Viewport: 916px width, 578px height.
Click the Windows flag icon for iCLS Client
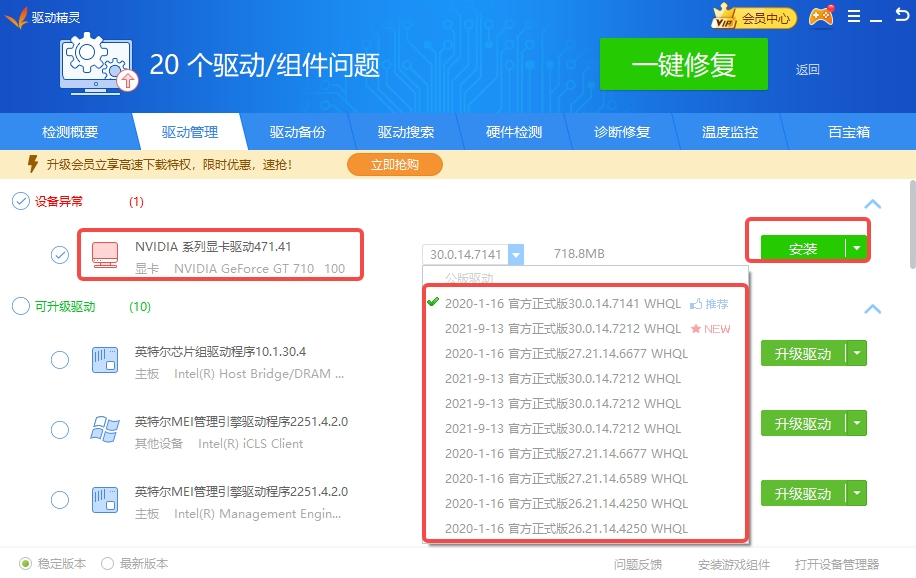coord(106,430)
